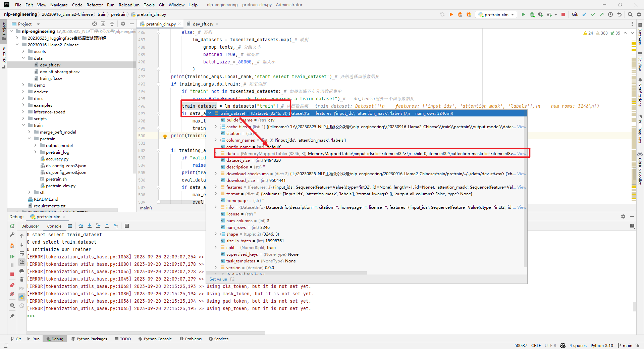Click the Step Into debugger icon
This screenshot has height=349, width=644.
tap(90, 226)
